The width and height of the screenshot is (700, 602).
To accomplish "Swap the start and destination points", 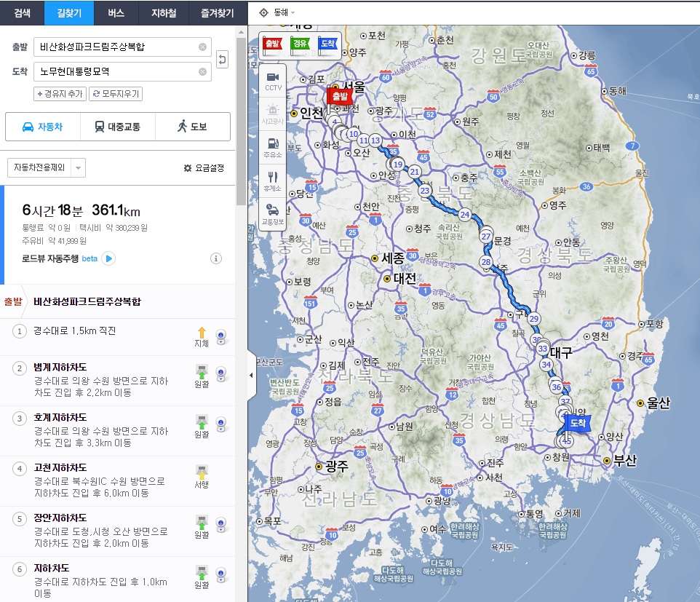I will point(223,59).
